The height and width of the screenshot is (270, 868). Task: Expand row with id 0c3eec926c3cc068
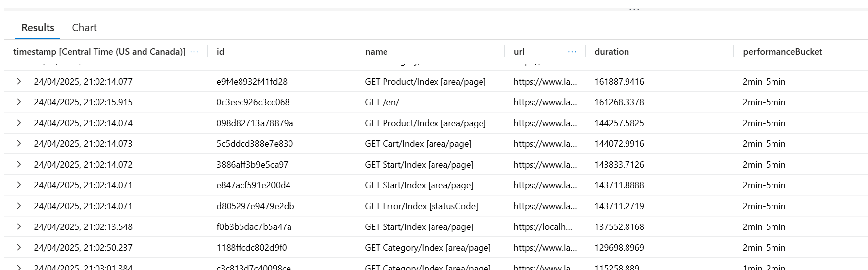point(19,102)
